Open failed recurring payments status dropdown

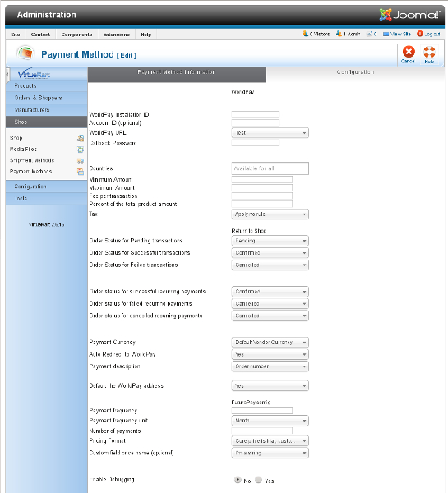coord(270,304)
